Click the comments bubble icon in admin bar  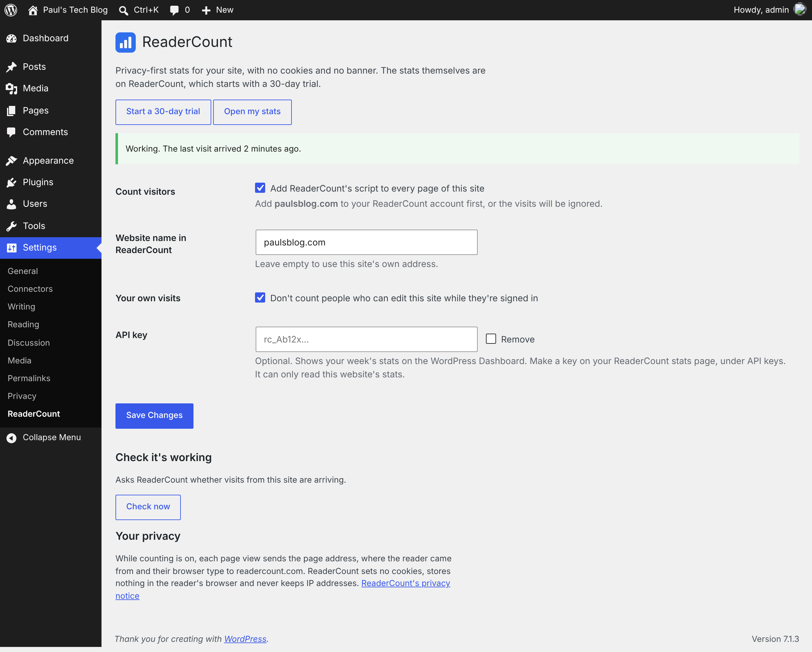[174, 10]
